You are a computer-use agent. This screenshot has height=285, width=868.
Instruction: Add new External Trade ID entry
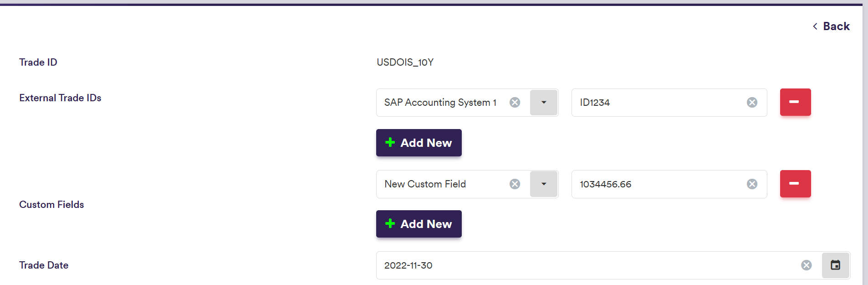pyautogui.click(x=419, y=143)
